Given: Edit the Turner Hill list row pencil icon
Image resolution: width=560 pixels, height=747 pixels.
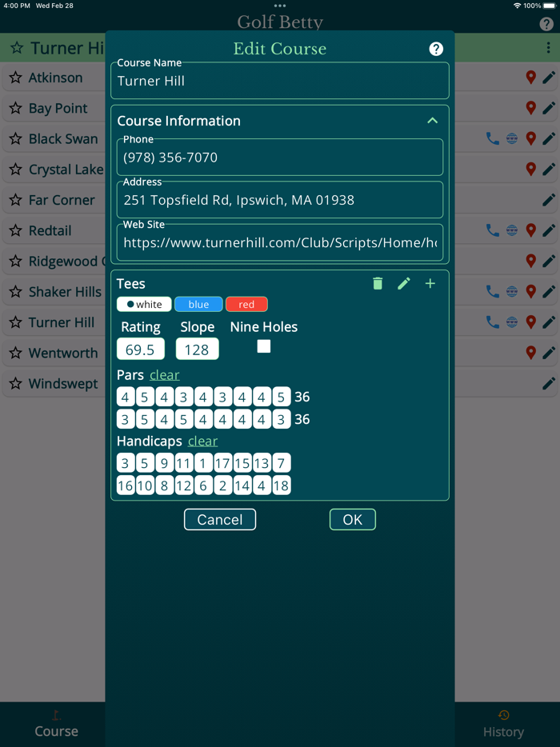Looking at the screenshot, I should tap(549, 322).
